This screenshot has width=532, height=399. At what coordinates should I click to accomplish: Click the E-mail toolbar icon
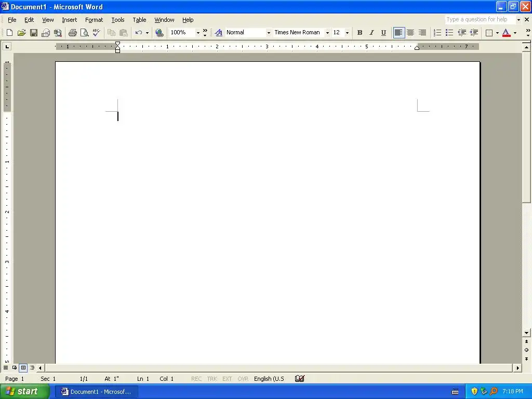click(46, 33)
